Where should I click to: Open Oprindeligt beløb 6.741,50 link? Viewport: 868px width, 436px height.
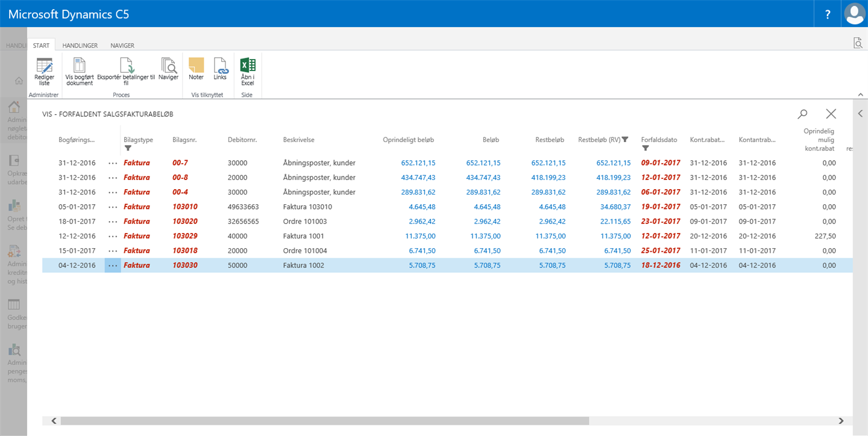(x=422, y=251)
